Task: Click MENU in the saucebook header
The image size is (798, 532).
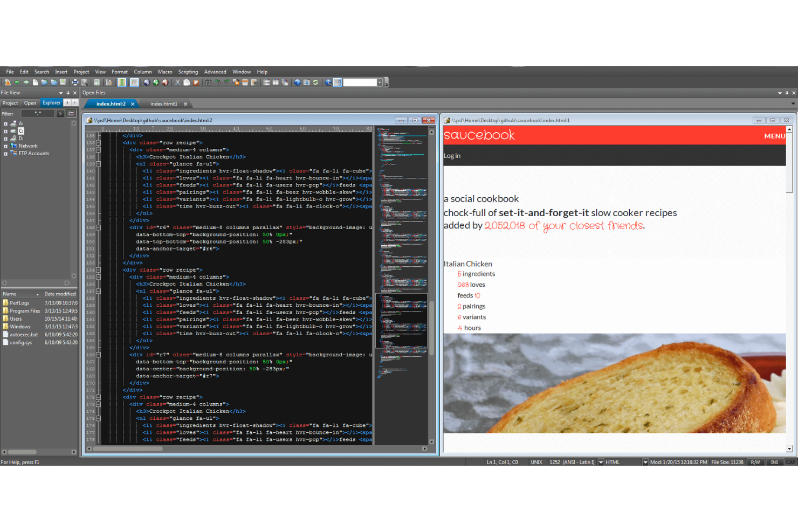Action: (x=774, y=136)
